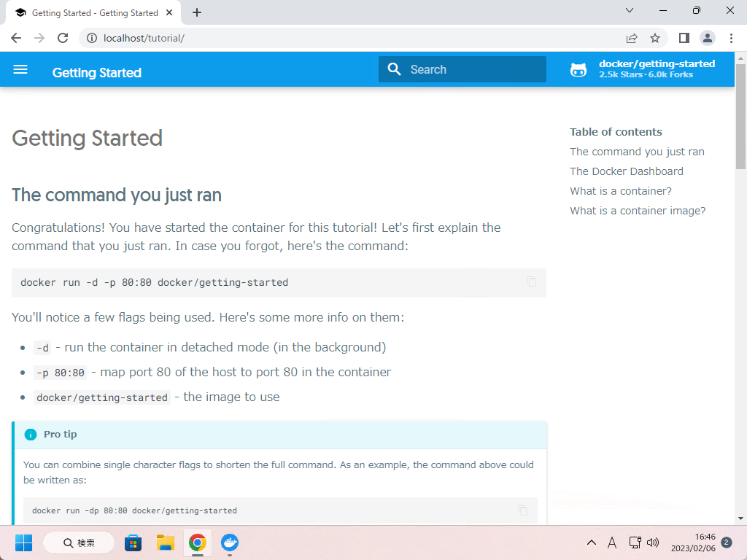Viewport: 747px width, 560px height.
Task: Go forward in browser history
Action: coord(39,38)
